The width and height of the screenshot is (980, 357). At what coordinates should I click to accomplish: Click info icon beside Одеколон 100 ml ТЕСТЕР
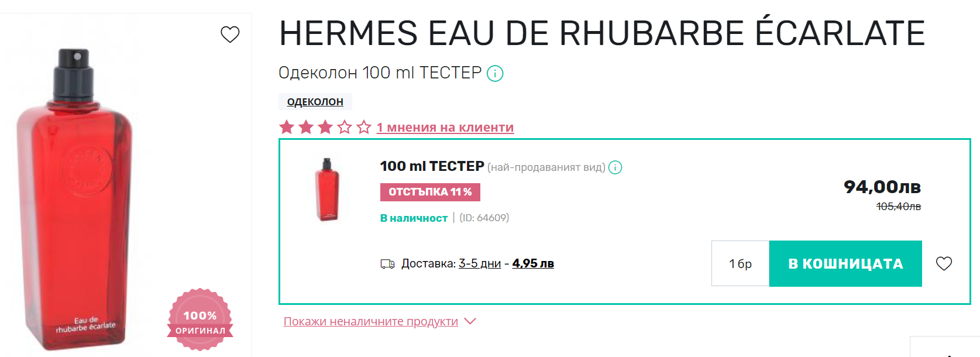(x=495, y=74)
